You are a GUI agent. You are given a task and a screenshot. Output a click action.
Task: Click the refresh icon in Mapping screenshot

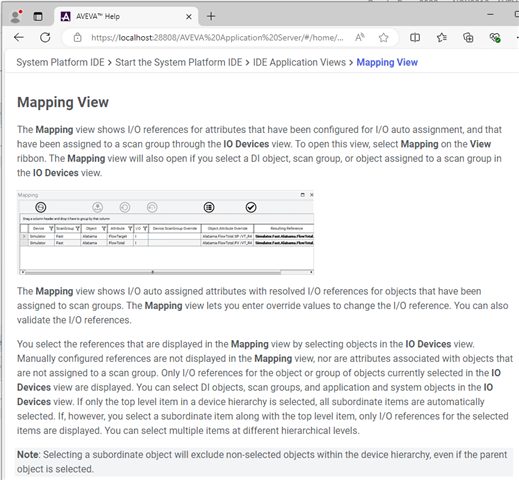pos(41,207)
